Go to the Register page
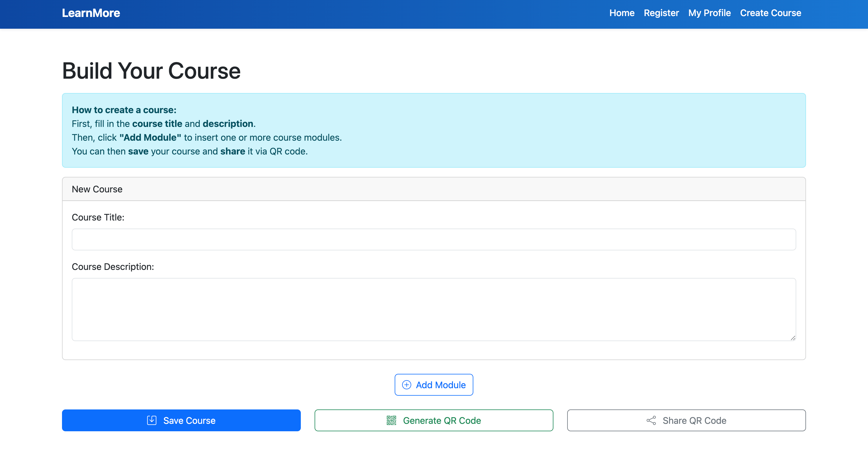This screenshot has width=868, height=464. click(x=661, y=13)
